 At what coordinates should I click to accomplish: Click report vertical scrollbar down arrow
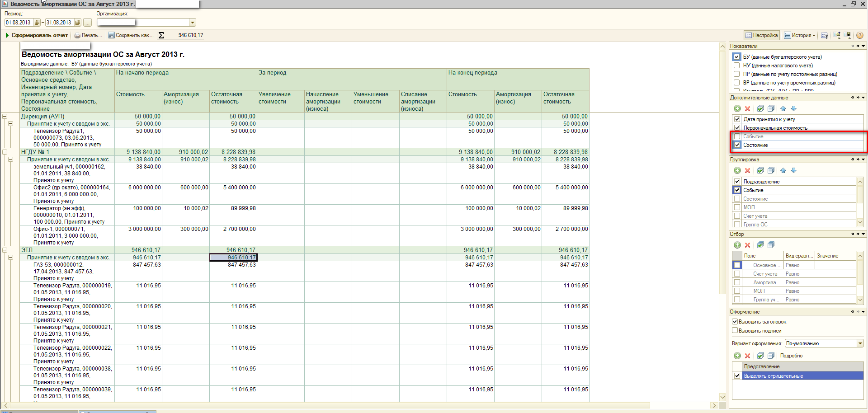point(722,397)
